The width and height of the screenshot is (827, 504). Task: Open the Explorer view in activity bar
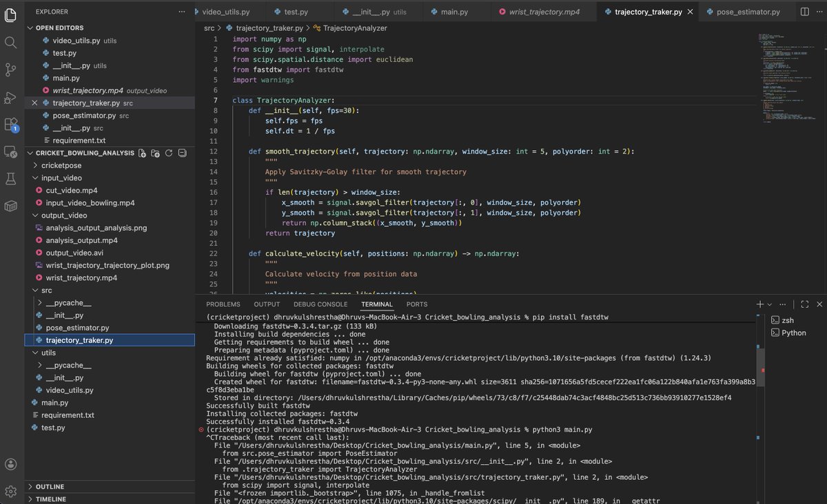tap(11, 14)
